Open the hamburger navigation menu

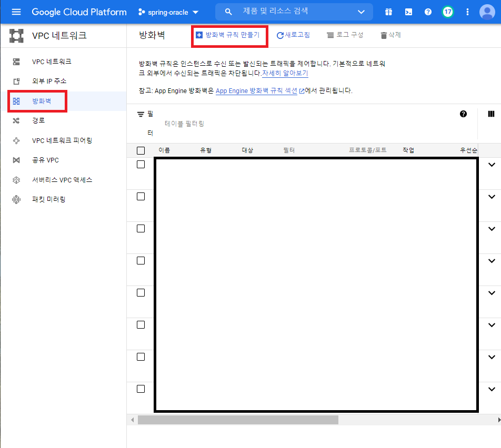[x=16, y=12]
